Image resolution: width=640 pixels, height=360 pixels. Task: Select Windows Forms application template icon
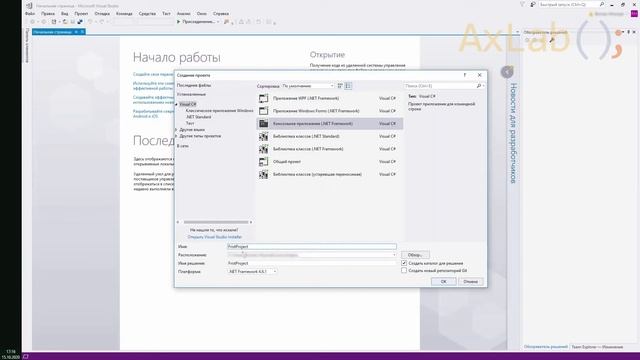tap(264, 111)
